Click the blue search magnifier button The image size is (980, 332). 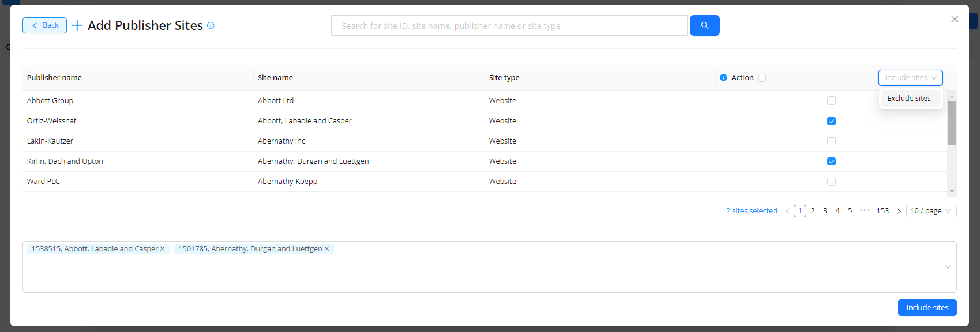tap(704, 25)
